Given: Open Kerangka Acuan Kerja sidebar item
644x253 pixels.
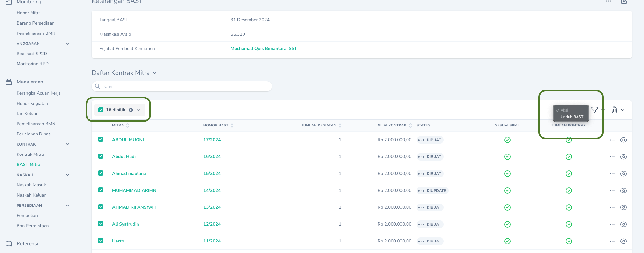Looking at the screenshot, I should tap(39, 93).
